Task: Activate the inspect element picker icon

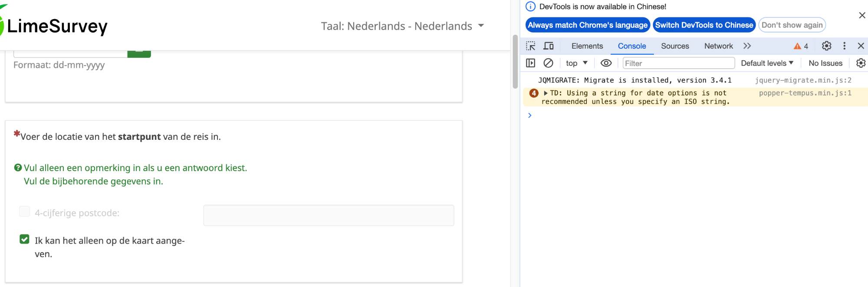Action: (x=530, y=46)
